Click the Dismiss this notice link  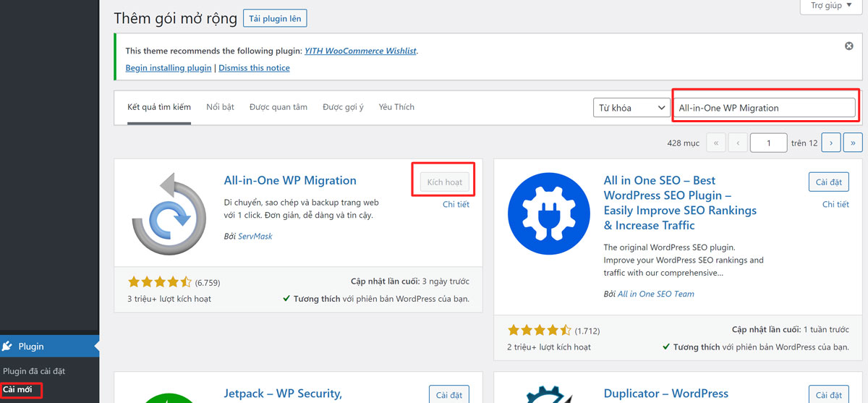pos(254,68)
